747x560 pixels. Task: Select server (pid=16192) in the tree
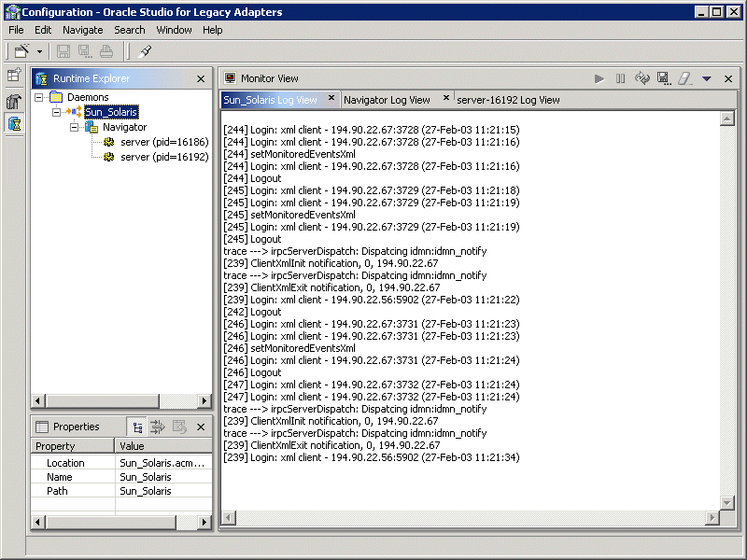click(x=164, y=157)
